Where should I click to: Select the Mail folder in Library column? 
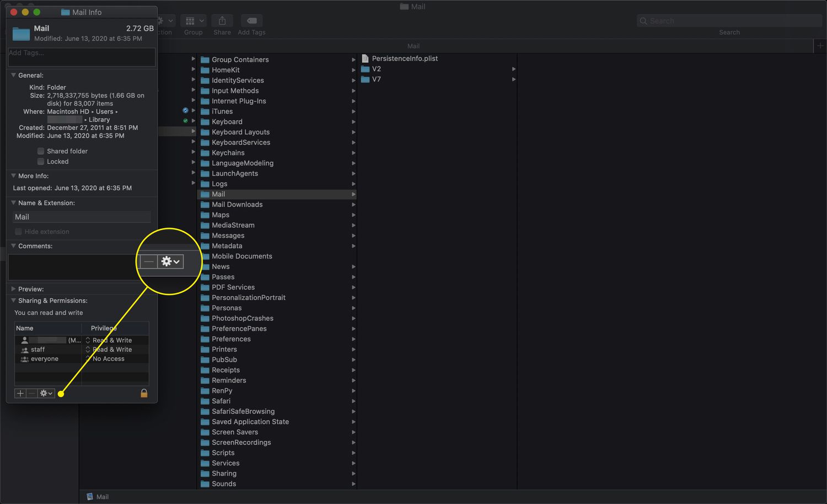[x=277, y=194]
